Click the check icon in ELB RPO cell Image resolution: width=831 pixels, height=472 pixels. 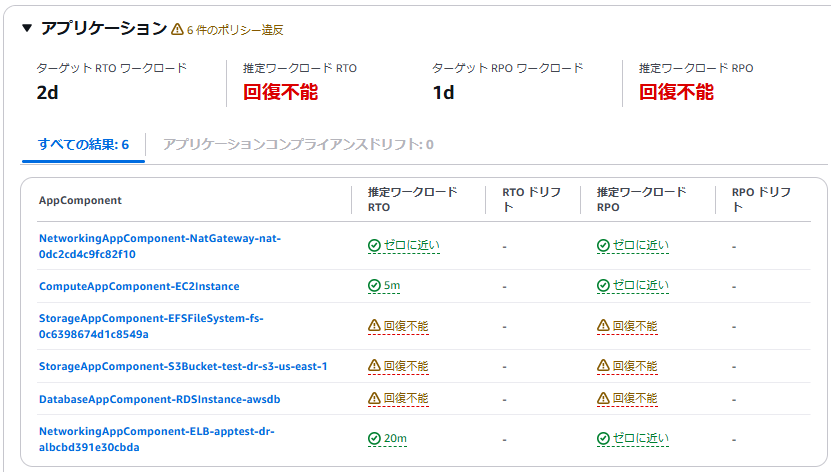click(x=603, y=438)
